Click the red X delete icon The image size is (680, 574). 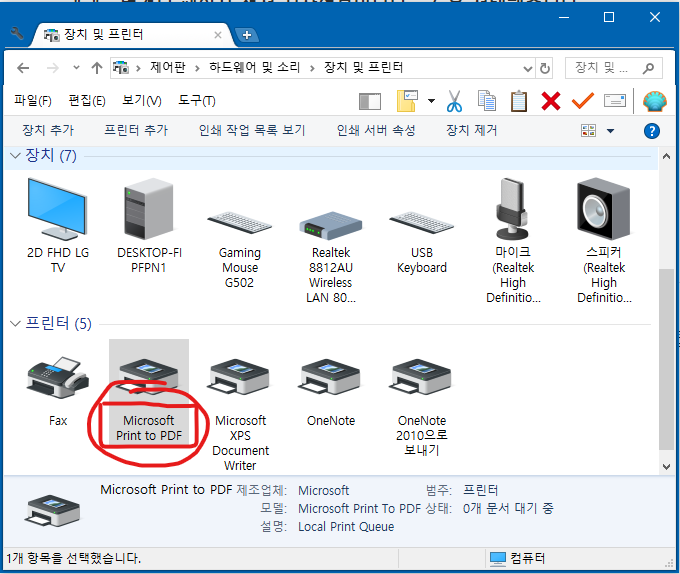(x=551, y=101)
